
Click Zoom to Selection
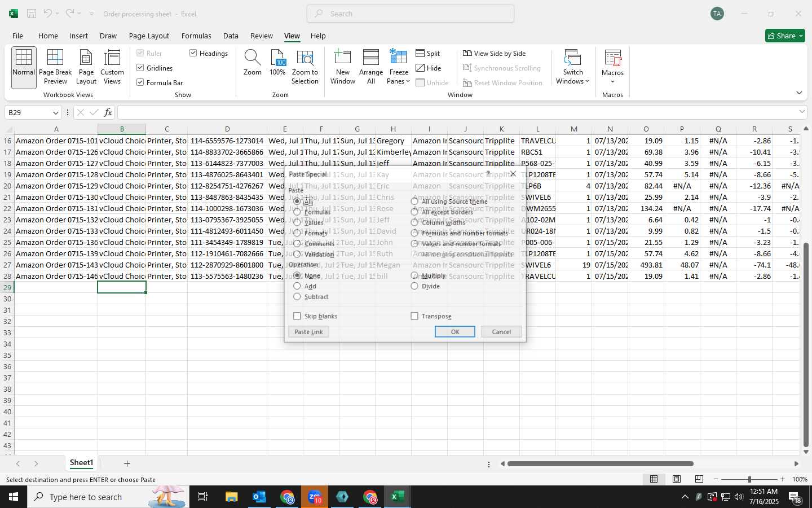pyautogui.click(x=305, y=67)
